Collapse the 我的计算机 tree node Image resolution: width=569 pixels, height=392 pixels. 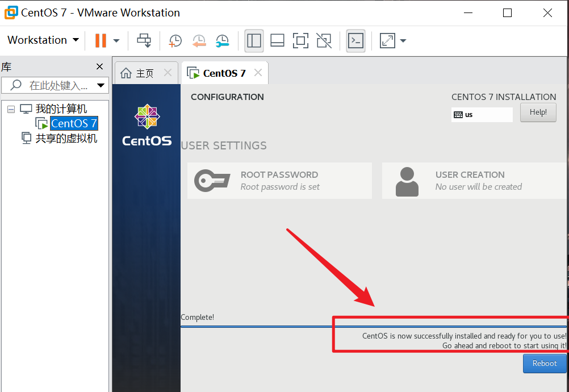tap(11, 109)
